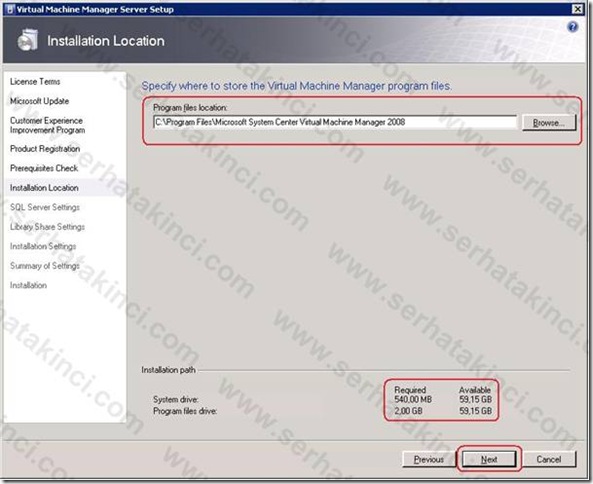
Task: Open the License Terms step
Action: click(35, 82)
